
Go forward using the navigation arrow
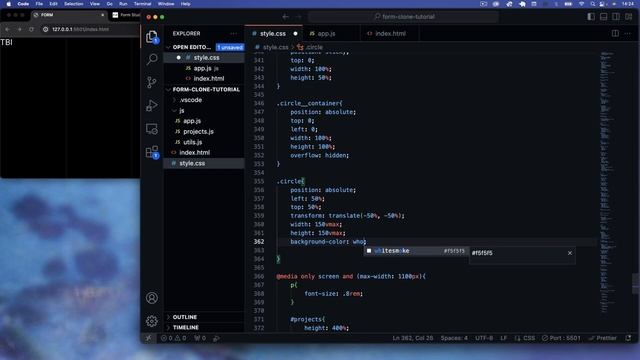[x=299, y=17]
